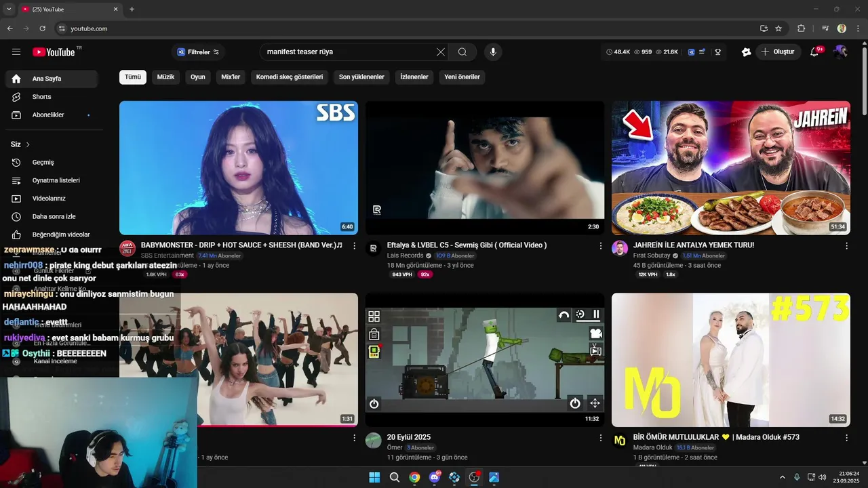
Task: Select the Yeni öneriler chip
Action: 462,77
